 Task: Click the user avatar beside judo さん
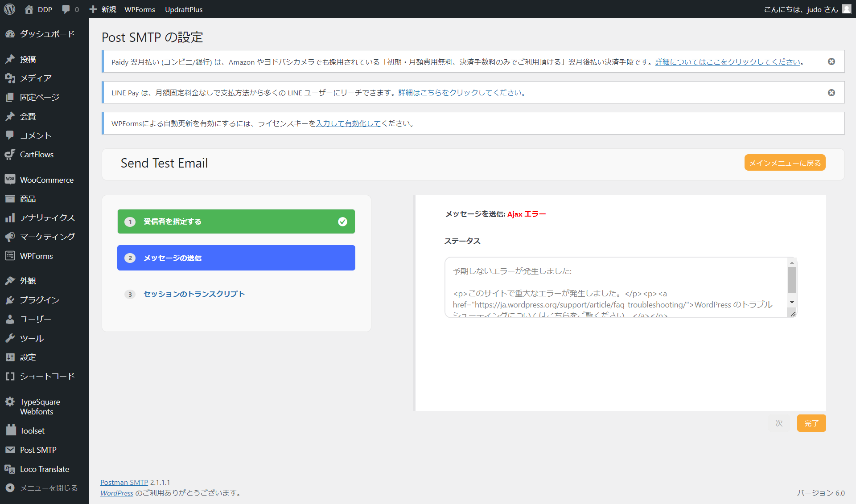(847, 9)
